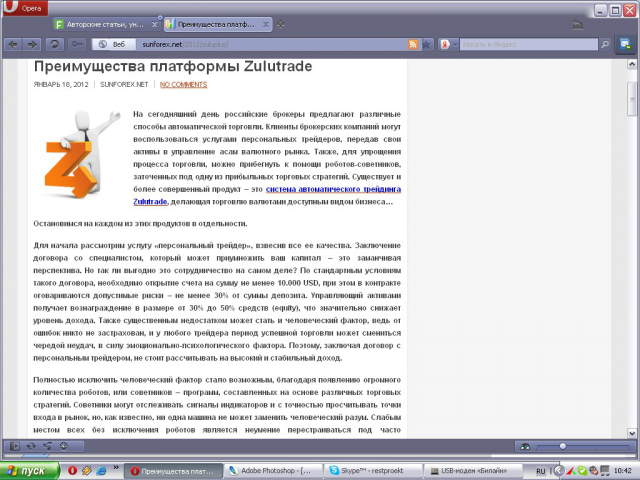
Task: Click the Opera Turbo icon in status bar
Action: point(64,446)
